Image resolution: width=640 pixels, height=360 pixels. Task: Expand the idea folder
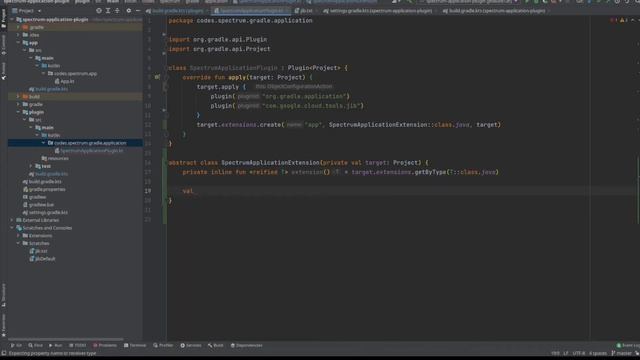[x=18, y=35]
